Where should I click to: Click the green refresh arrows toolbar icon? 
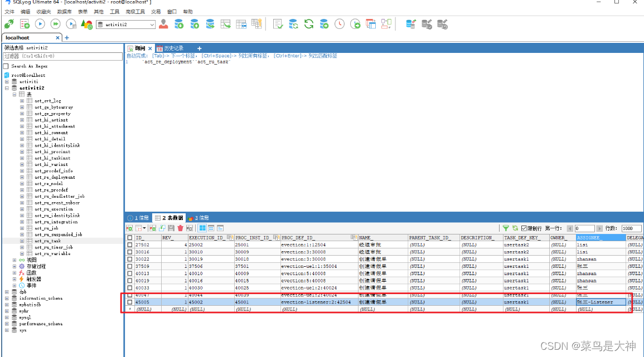309,24
